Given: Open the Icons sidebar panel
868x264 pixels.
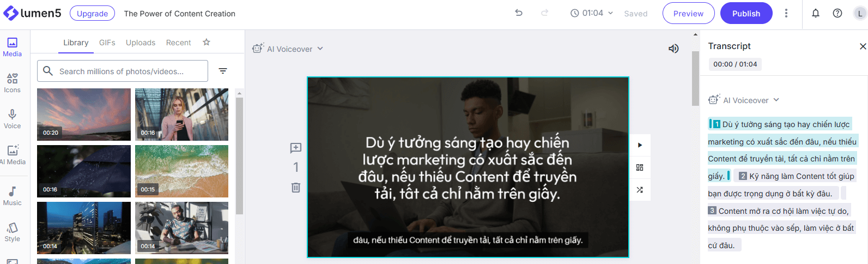Looking at the screenshot, I should [12, 83].
